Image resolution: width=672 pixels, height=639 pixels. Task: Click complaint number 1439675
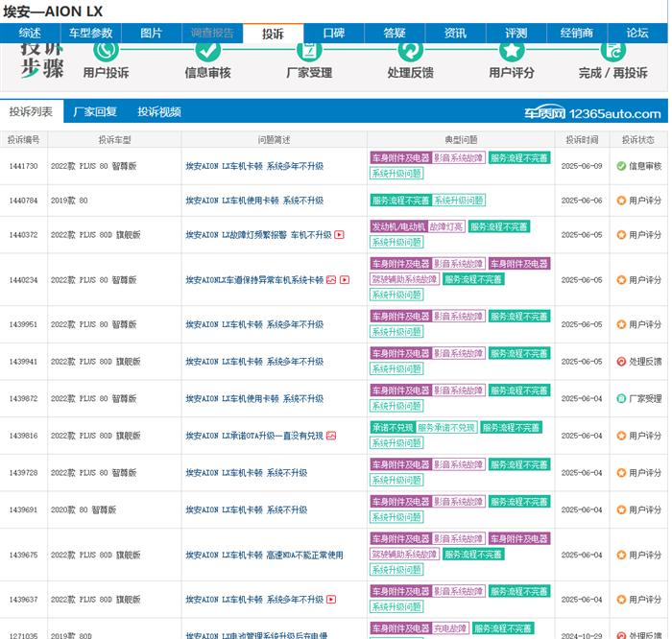click(24, 556)
